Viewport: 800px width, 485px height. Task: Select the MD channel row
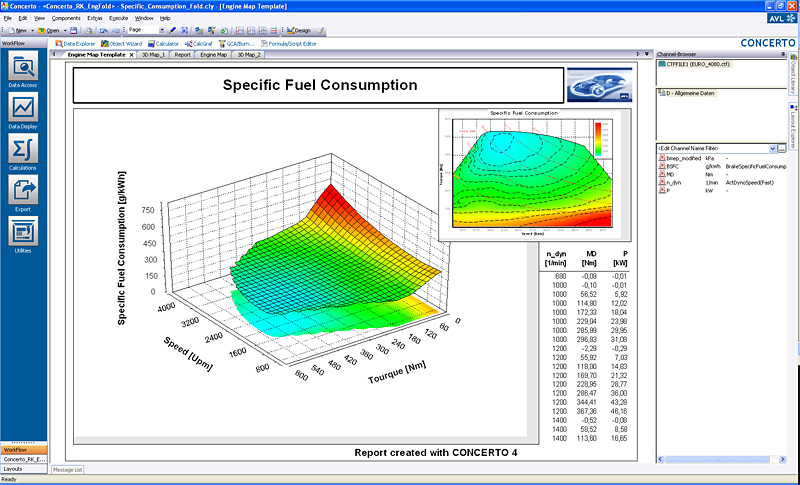click(x=722, y=174)
